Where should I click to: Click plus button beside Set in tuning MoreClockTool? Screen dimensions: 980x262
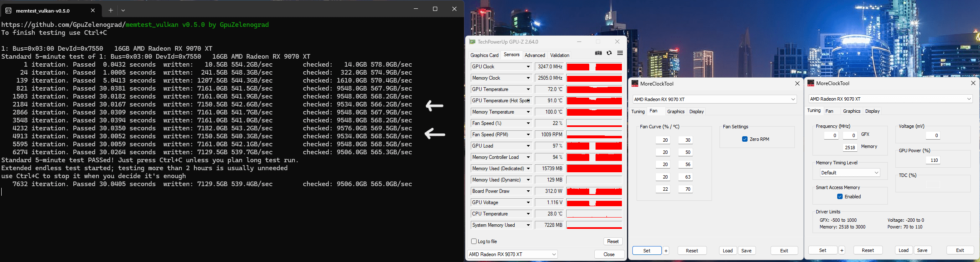pos(842,250)
